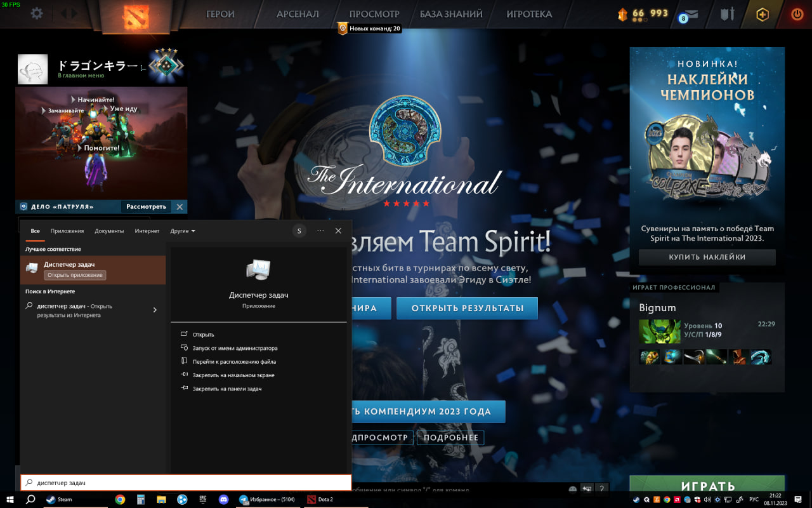812x508 pixels.
Task: Open Epic Games Launcher from the taskbar
Action: 203,500
